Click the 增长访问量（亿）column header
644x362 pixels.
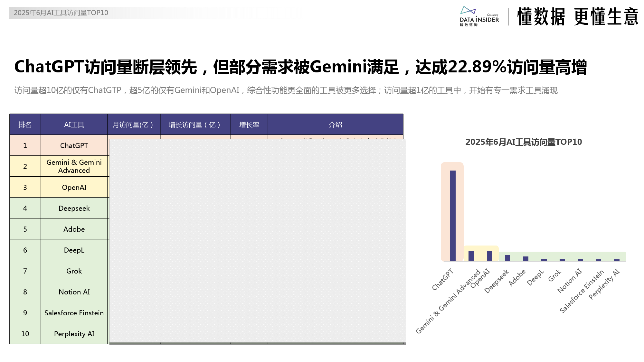(x=195, y=125)
